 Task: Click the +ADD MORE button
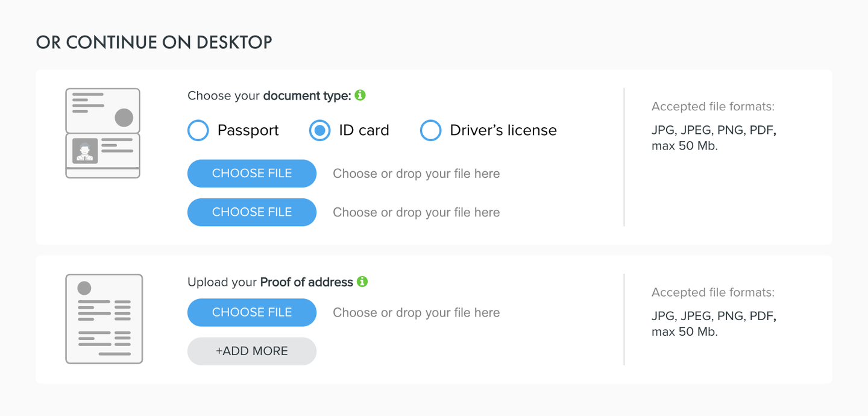click(x=252, y=351)
